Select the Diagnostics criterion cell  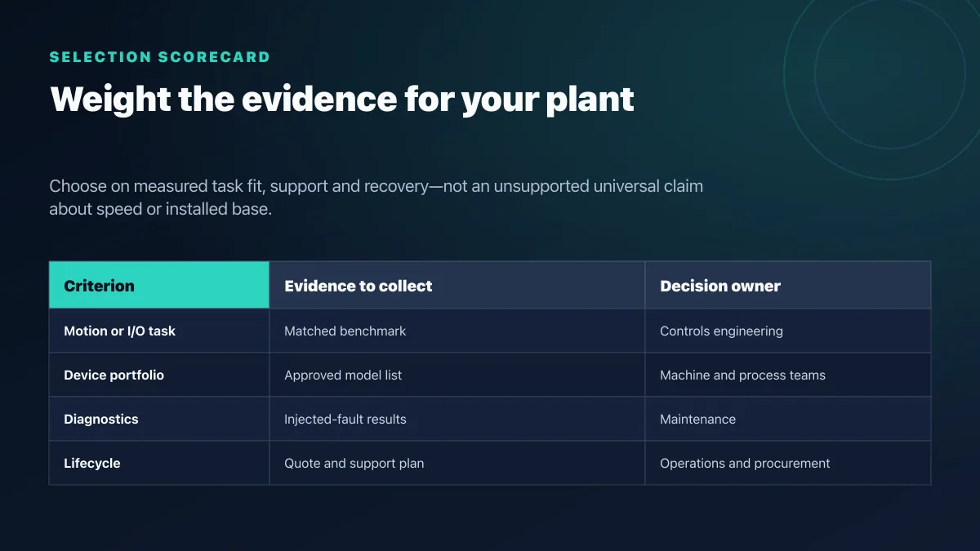pos(159,419)
